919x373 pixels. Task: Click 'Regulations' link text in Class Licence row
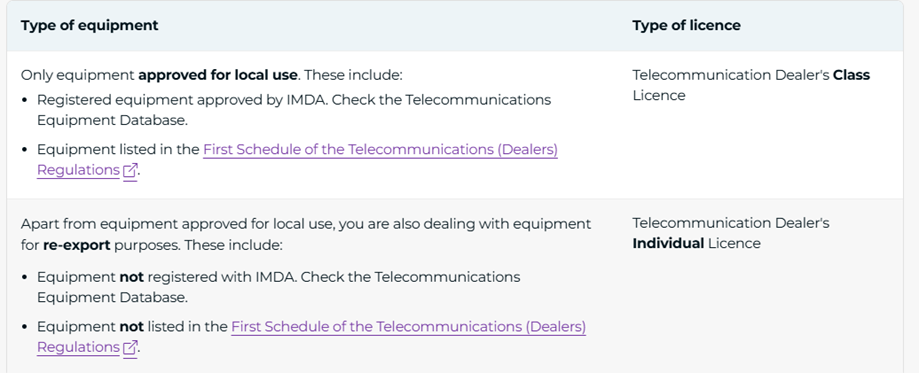click(79, 170)
